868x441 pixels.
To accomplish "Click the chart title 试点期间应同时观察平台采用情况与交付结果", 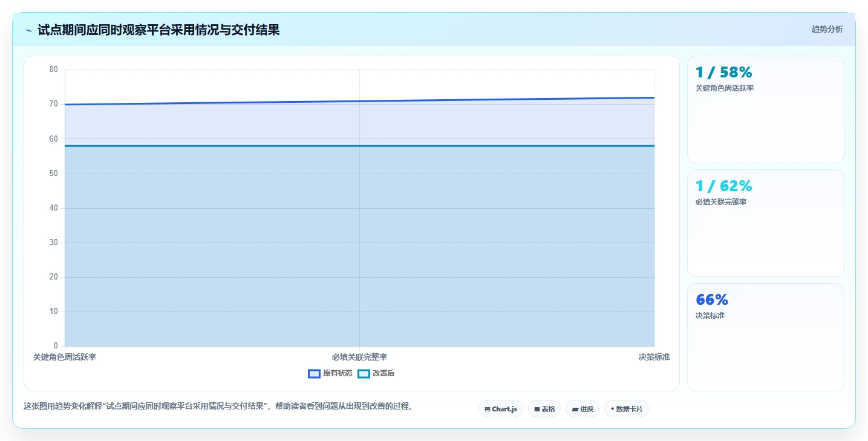I will [158, 30].
